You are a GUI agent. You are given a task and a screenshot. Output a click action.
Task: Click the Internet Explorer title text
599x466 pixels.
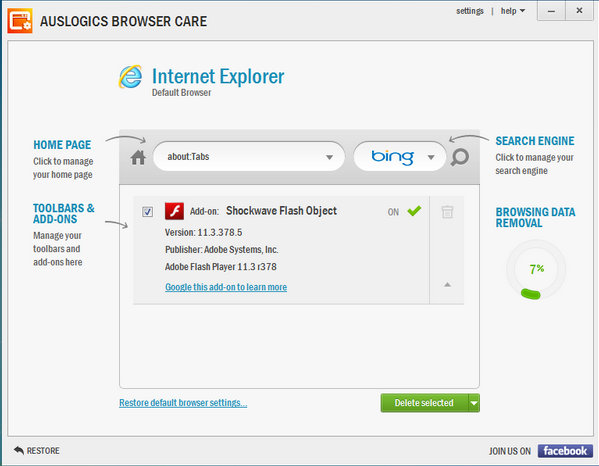pos(218,76)
